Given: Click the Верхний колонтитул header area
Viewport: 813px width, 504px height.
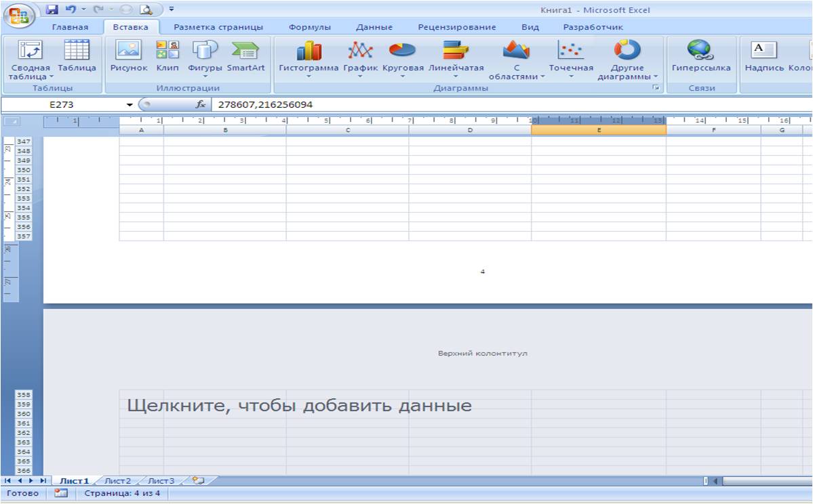Looking at the screenshot, I should coord(482,354).
